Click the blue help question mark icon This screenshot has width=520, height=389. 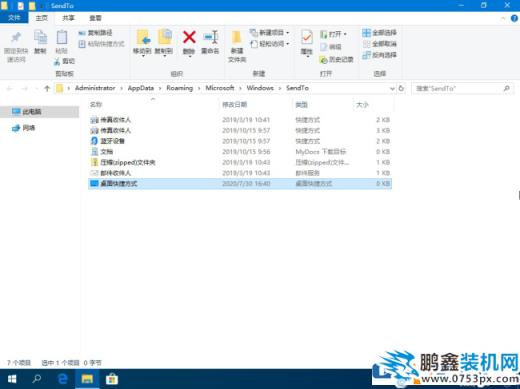click(514, 18)
